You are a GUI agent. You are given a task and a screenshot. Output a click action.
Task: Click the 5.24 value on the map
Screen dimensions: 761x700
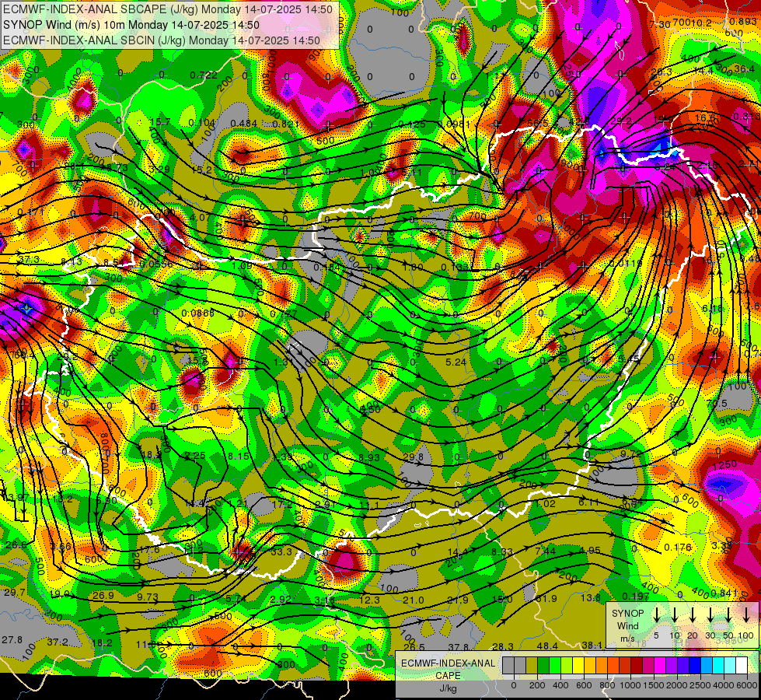[x=456, y=362]
